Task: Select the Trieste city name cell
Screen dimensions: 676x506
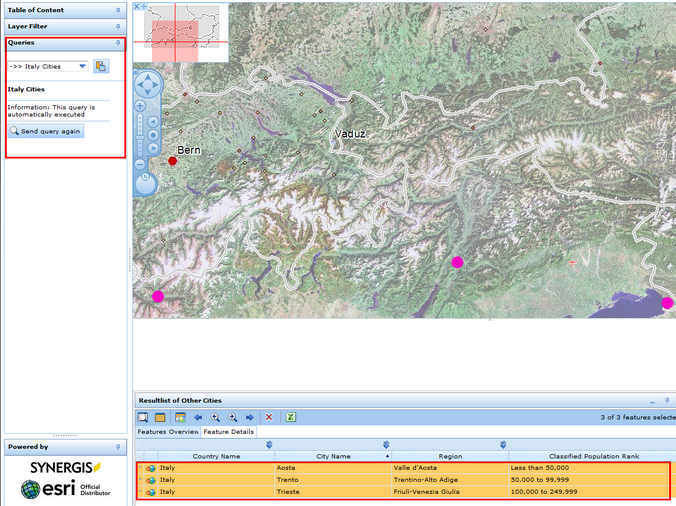Action: [333, 492]
